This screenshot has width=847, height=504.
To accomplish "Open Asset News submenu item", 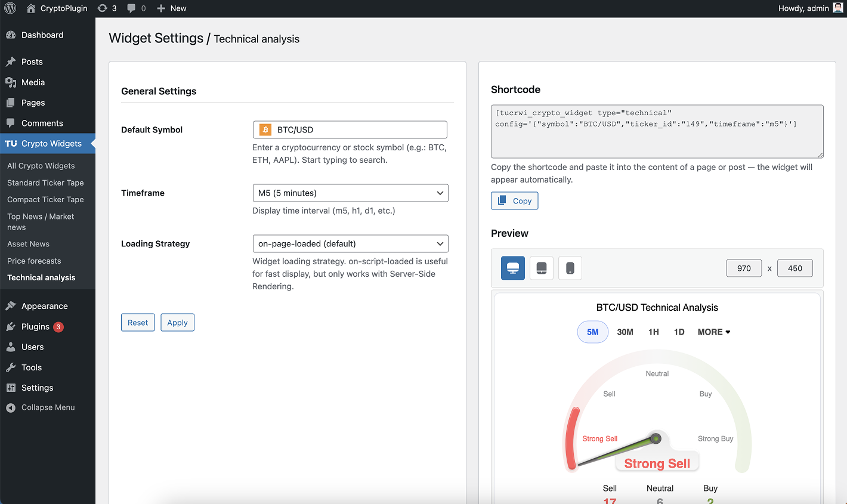I will tap(28, 244).
